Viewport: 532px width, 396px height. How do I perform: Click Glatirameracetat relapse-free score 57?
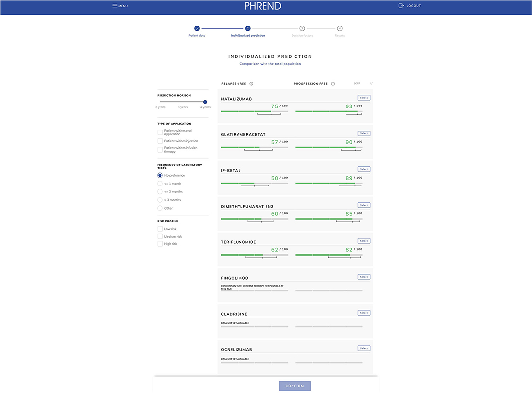tap(275, 142)
